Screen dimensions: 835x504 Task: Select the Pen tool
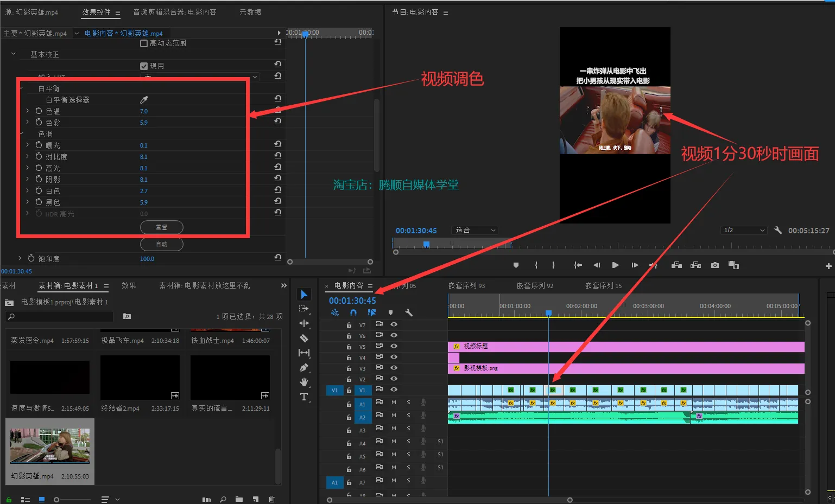click(304, 368)
